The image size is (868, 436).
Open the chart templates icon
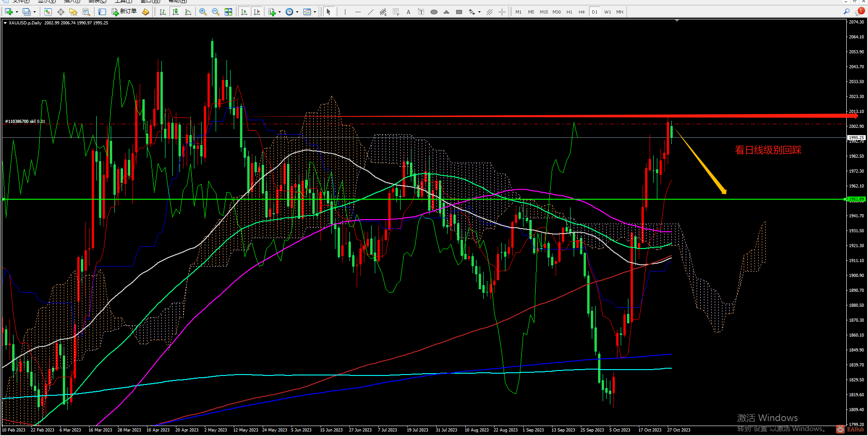(307, 12)
